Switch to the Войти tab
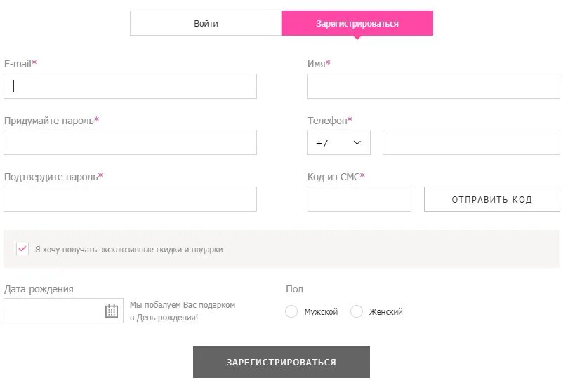 pyautogui.click(x=206, y=23)
